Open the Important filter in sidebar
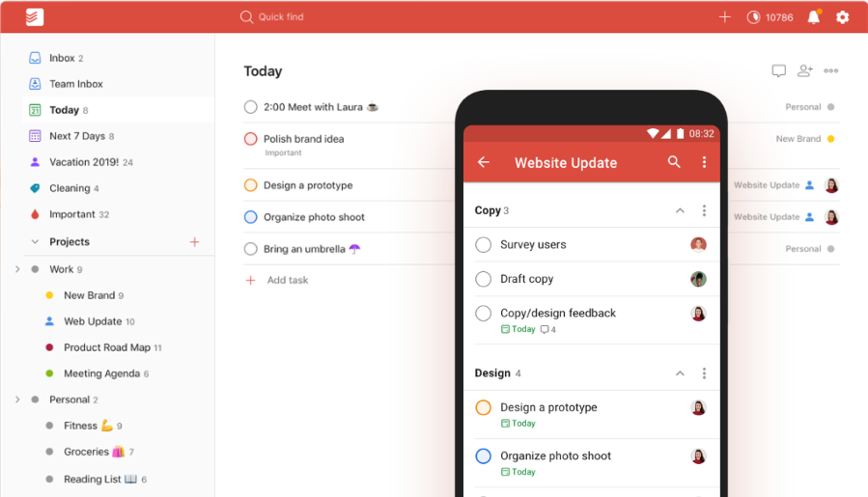Image resolution: width=868 pixels, height=497 pixels. coord(72,214)
